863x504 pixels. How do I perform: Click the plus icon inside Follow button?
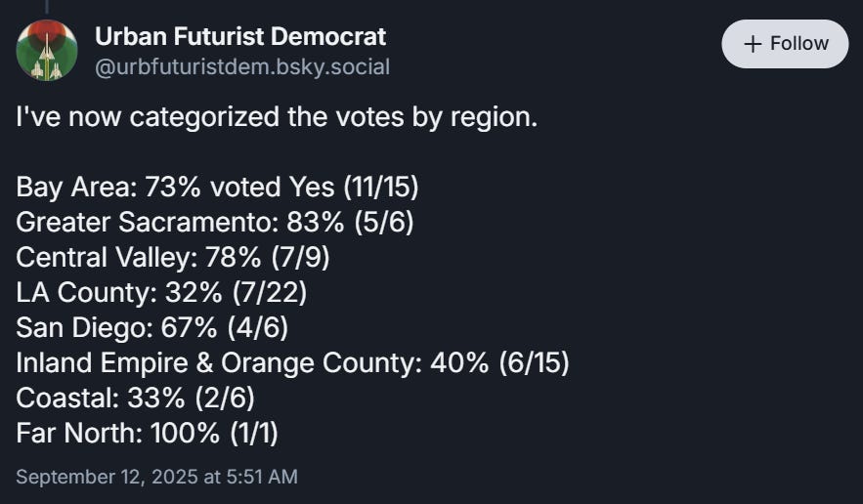pos(753,44)
